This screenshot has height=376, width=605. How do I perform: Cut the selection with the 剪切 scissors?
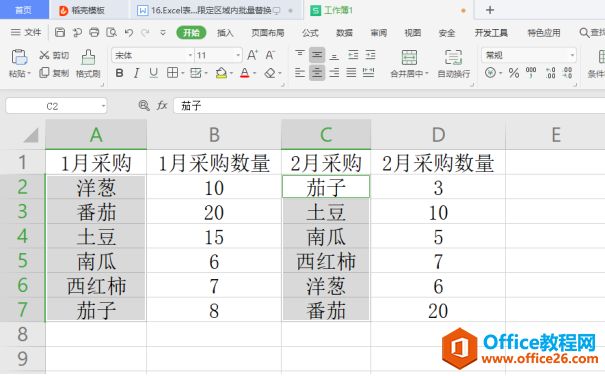point(54,55)
